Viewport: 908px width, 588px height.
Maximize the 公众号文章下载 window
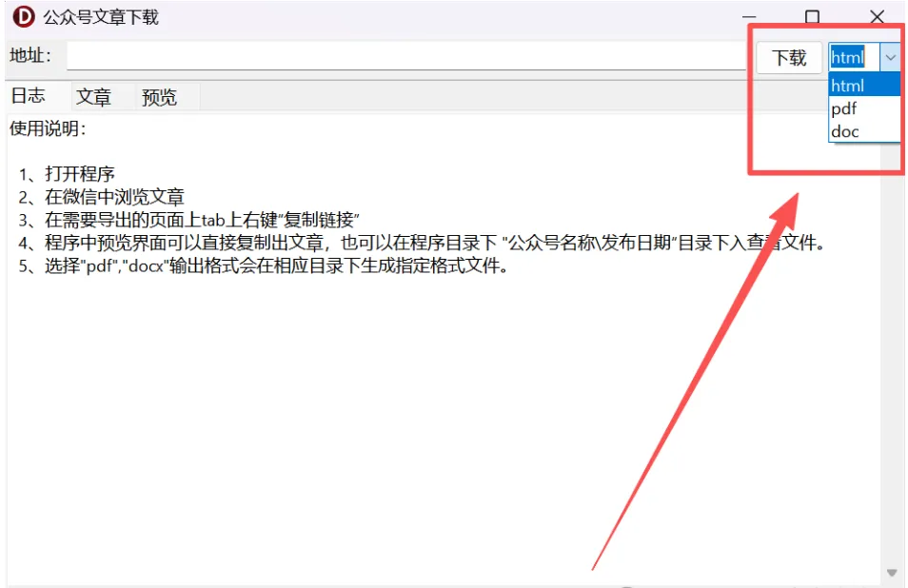(813, 17)
